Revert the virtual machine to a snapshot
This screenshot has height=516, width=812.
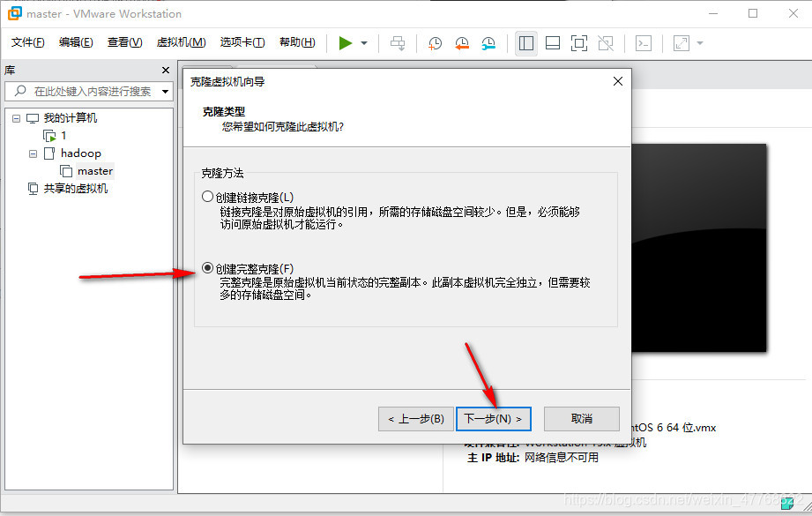(461, 43)
